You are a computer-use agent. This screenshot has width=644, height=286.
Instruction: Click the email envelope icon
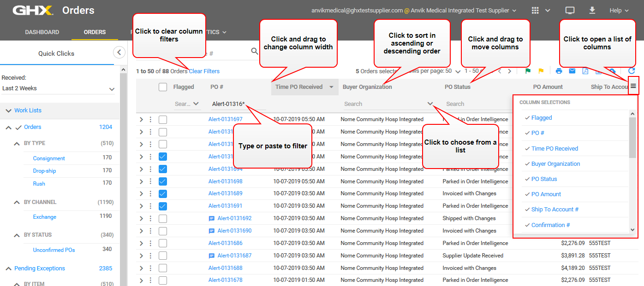pyautogui.click(x=572, y=71)
